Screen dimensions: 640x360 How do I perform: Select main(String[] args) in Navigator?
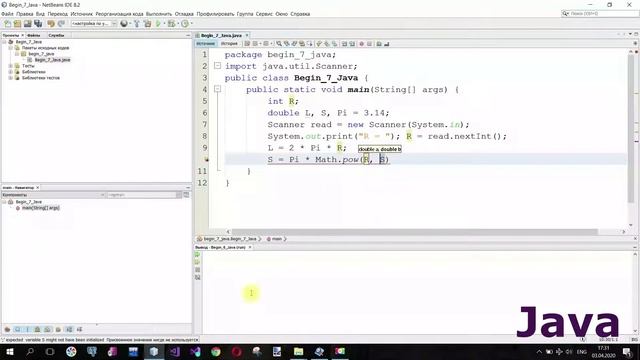pyautogui.click(x=40, y=208)
